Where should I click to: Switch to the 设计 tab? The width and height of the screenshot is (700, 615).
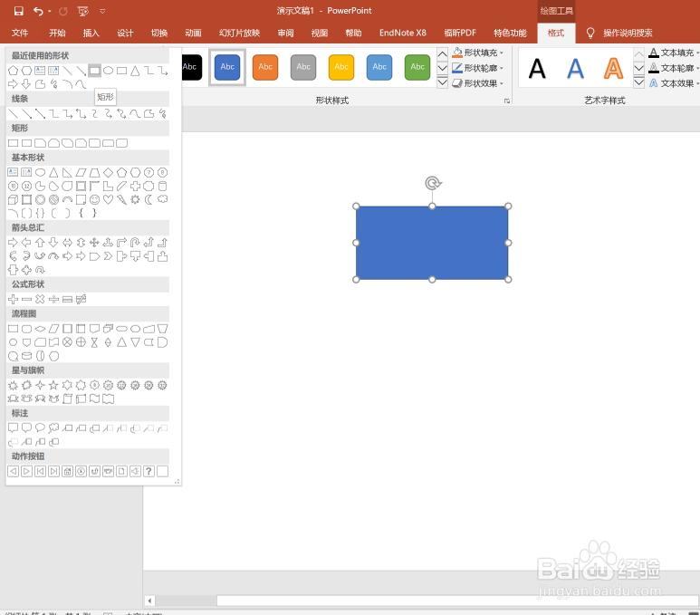tap(125, 33)
